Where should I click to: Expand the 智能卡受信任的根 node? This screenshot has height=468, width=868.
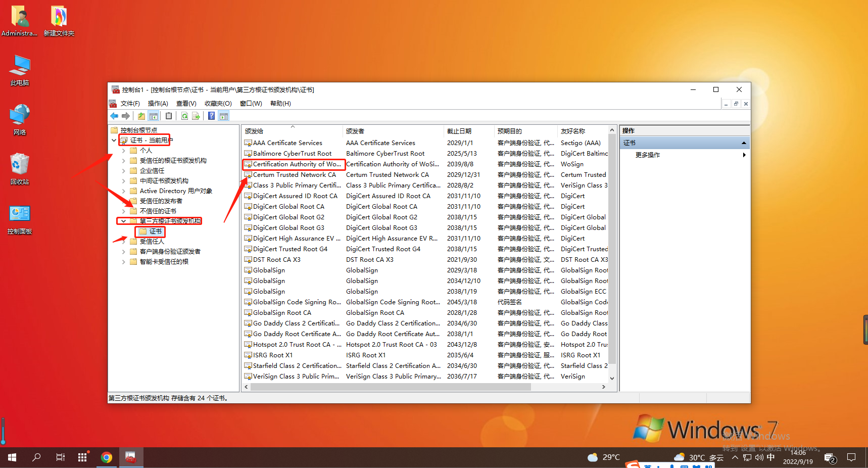click(124, 262)
